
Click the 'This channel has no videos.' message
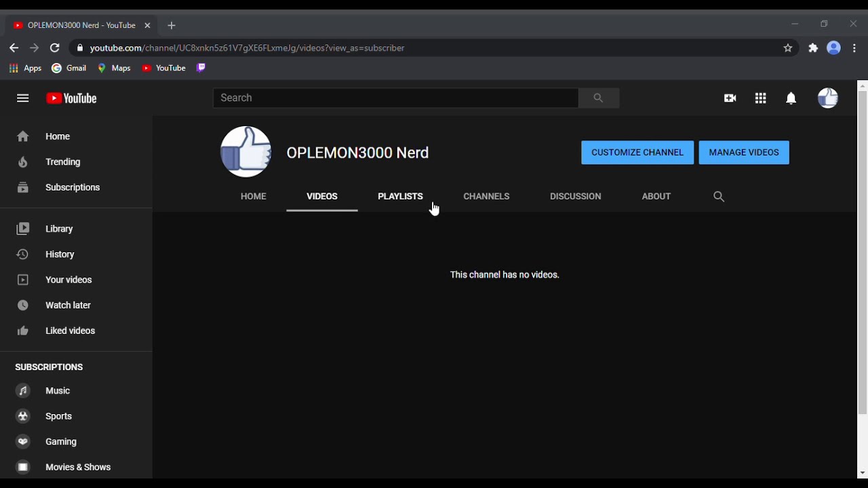coord(505,274)
